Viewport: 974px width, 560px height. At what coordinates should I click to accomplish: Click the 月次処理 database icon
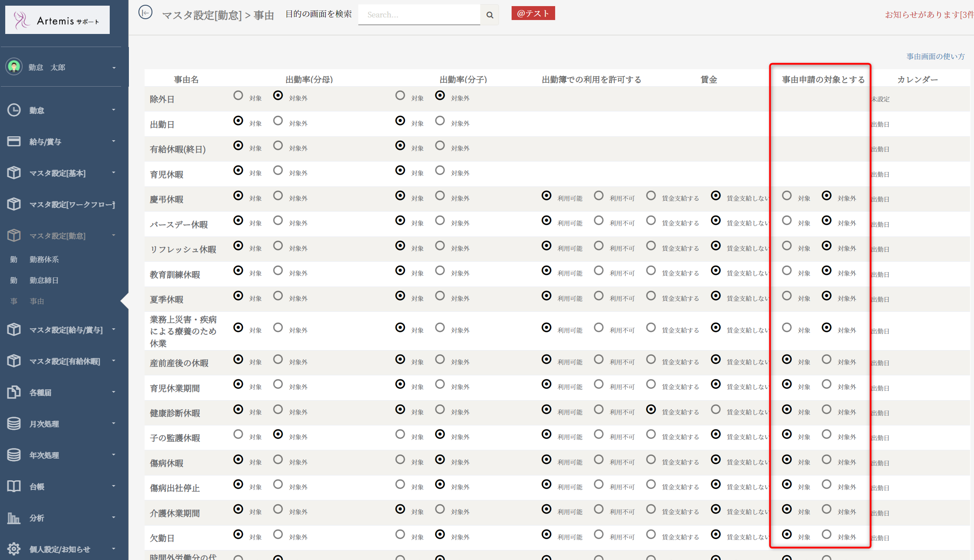tap(14, 424)
